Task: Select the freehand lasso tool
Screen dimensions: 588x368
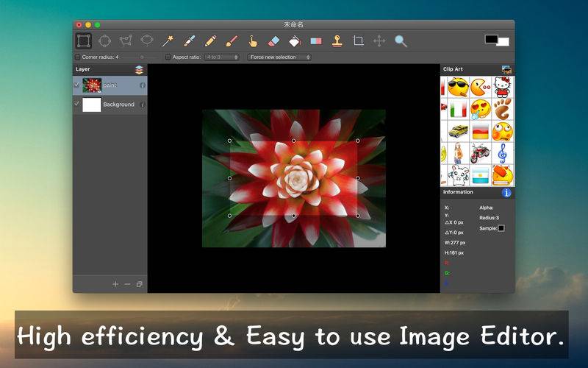Action: [x=147, y=40]
